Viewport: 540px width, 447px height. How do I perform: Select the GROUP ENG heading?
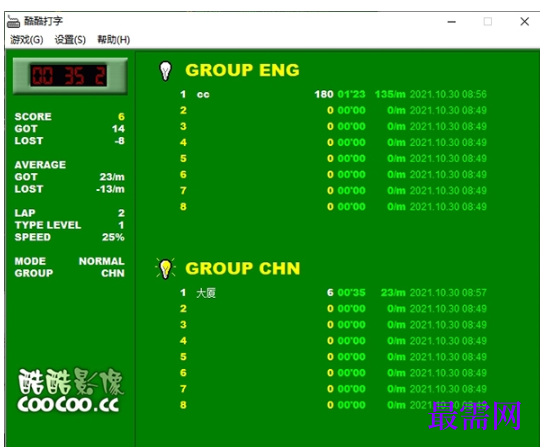pyautogui.click(x=242, y=70)
